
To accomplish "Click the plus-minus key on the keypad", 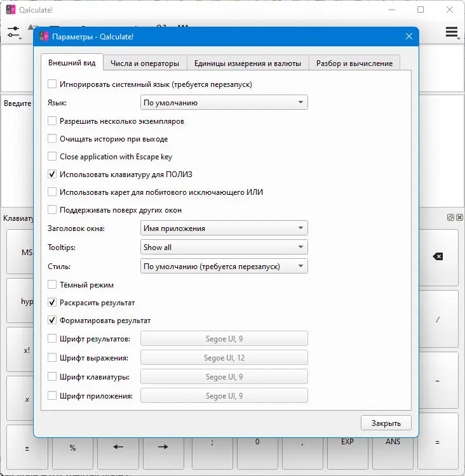I will 27,448.
